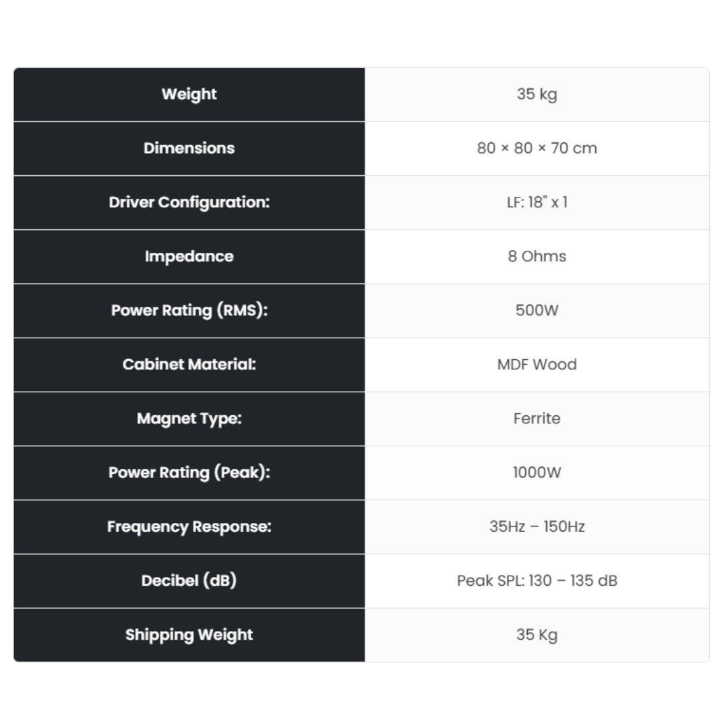Click the Power Rating (Peak) label
Image resolution: width=728 pixels, height=728 pixels.
(x=189, y=473)
